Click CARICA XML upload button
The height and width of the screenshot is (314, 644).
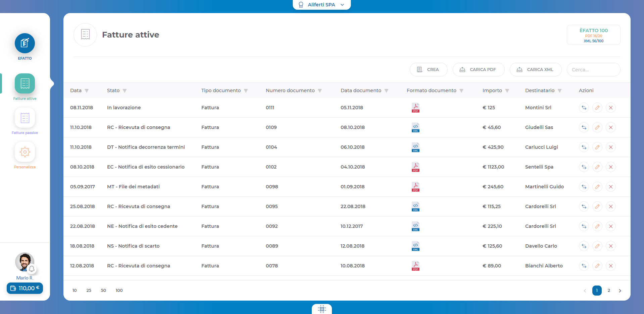(x=536, y=70)
